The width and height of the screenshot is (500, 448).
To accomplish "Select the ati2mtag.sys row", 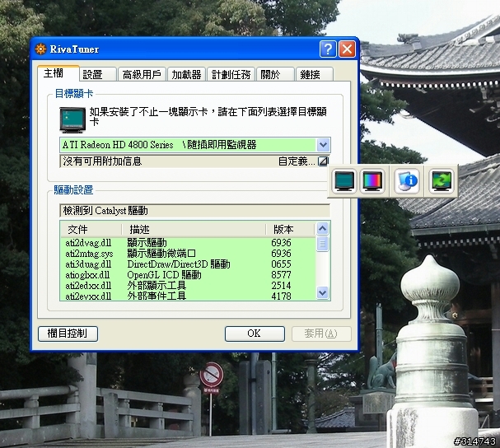I will (188, 254).
